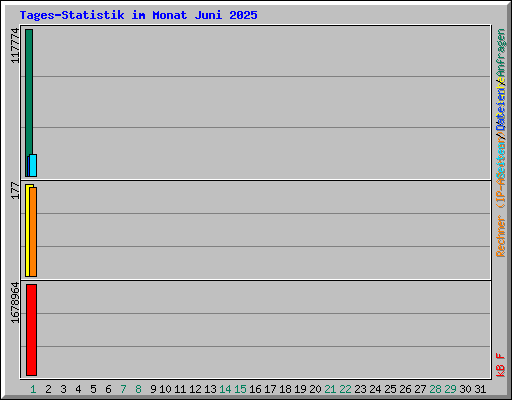The width and height of the screenshot is (512, 400).
Task: Click day 4 on the x-axis
Action: coord(78,389)
